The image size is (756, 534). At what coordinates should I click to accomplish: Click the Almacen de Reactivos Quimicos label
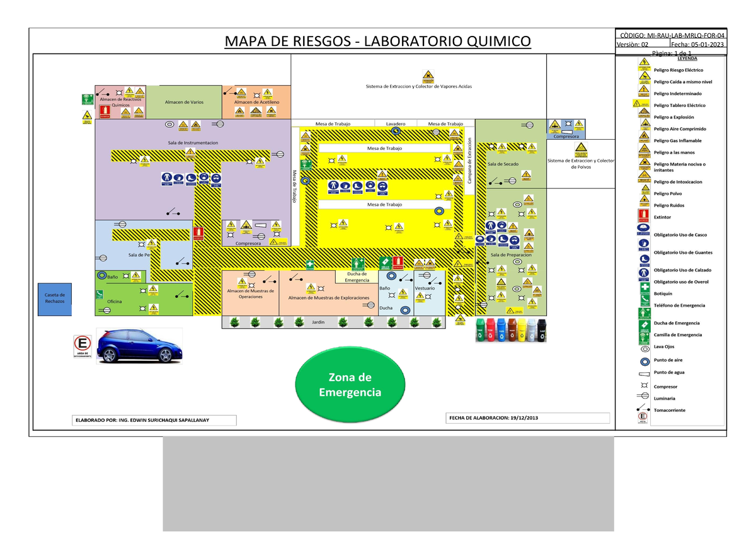tap(121, 102)
